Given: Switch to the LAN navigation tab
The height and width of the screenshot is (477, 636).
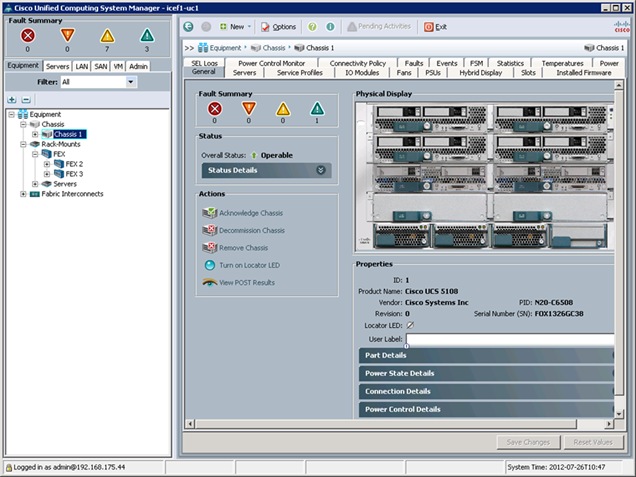Looking at the screenshot, I should click(x=82, y=66).
